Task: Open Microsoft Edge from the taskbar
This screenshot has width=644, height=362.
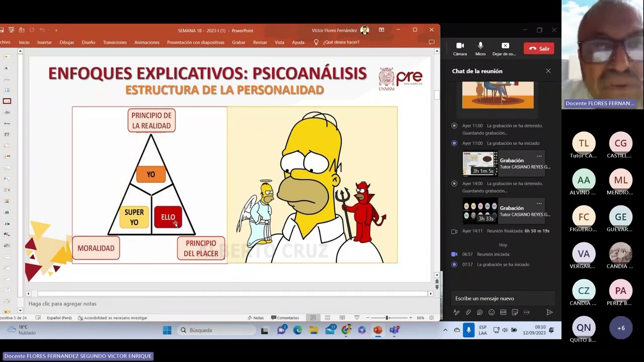Action: coord(297,330)
